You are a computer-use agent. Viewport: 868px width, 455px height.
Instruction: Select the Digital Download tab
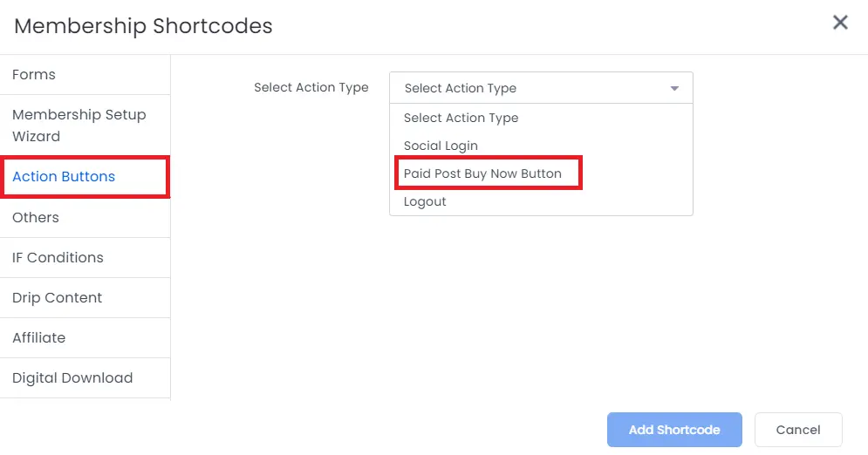85,377
